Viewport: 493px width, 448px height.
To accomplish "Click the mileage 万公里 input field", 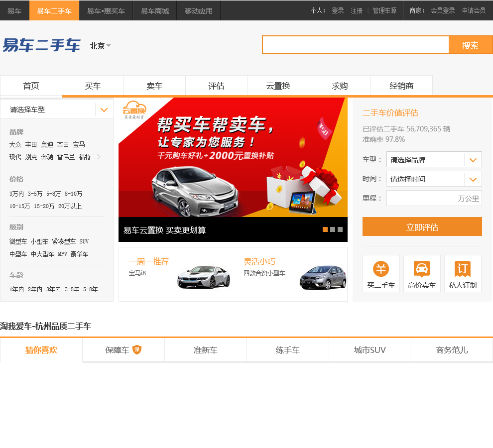I will tap(434, 199).
